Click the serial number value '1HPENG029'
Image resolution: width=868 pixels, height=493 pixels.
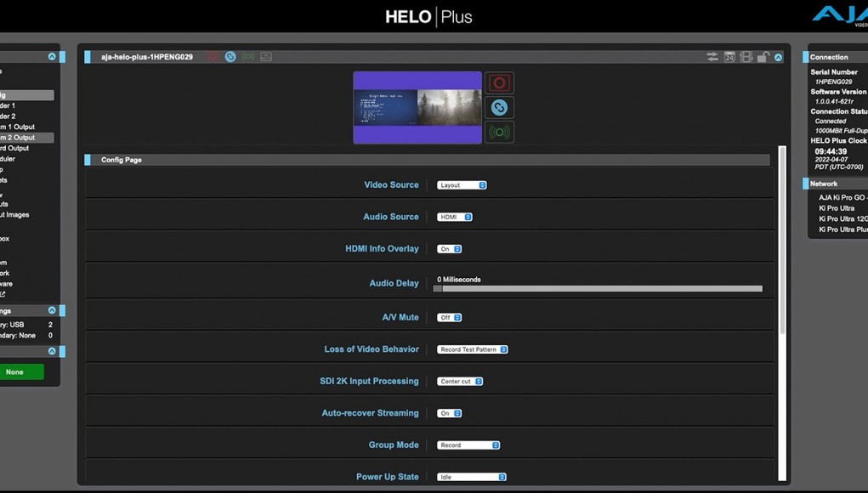pyautogui.click(x=833, y=82)
